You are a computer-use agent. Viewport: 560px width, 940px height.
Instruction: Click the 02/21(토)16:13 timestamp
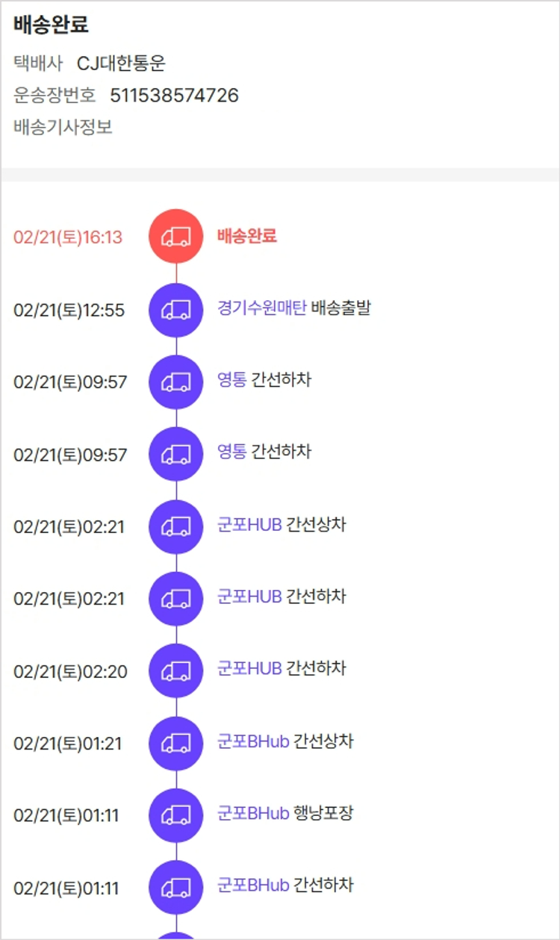(x=68, y=237)
